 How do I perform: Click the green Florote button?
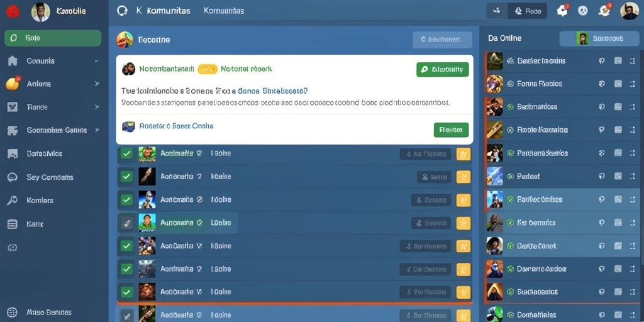coord(451,130)
